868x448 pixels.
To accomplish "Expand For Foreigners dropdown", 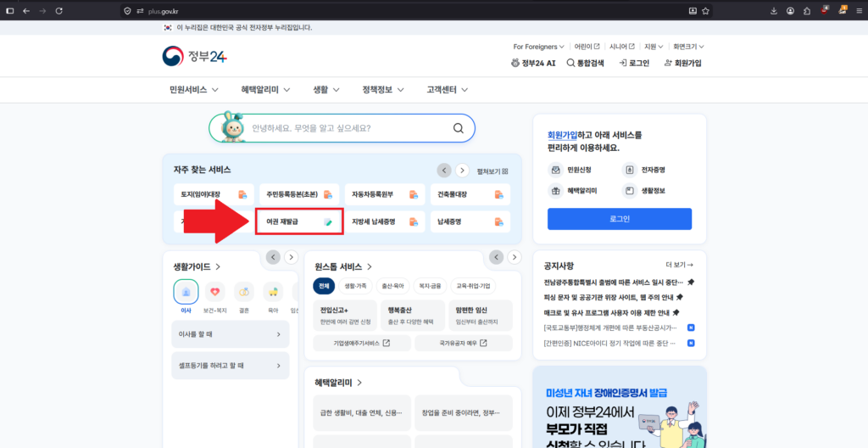I will click(x=538, y=47).
